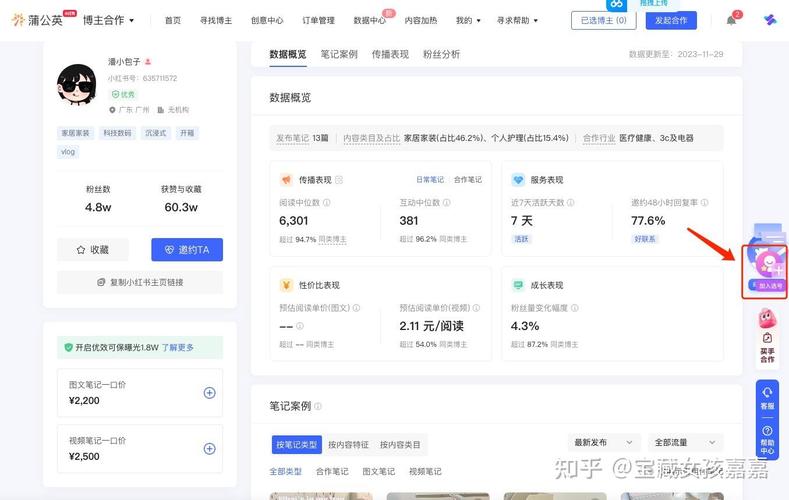Click the 邀约TA button
This screenshot has width=789, height=500.
(x=187, y=250)
